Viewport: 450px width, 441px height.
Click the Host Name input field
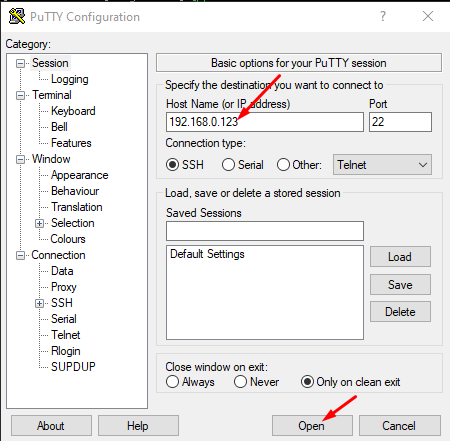pos(265,122)
